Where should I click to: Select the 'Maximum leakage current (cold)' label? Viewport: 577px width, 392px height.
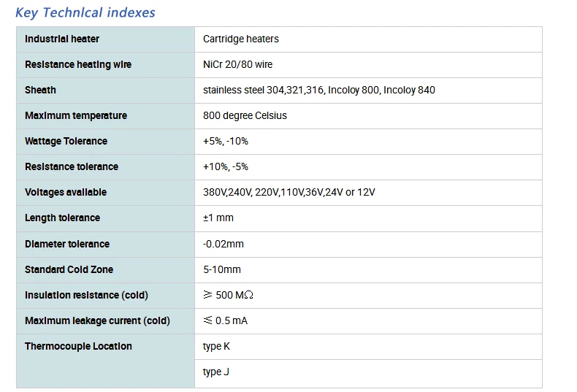pyautogui.click(x=97, y=320)
